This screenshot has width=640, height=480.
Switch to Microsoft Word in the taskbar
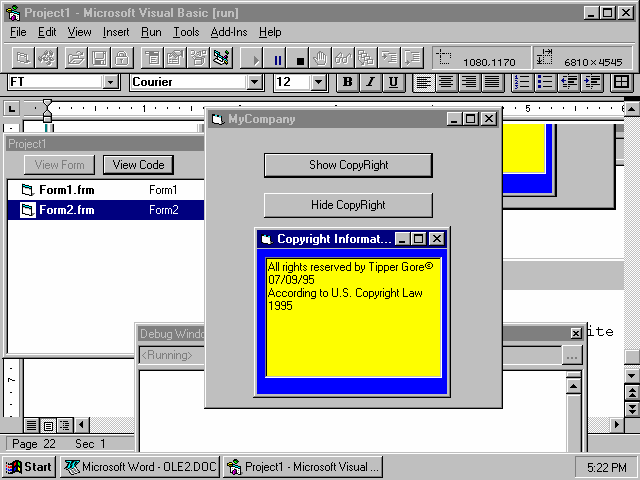(140, 466)
